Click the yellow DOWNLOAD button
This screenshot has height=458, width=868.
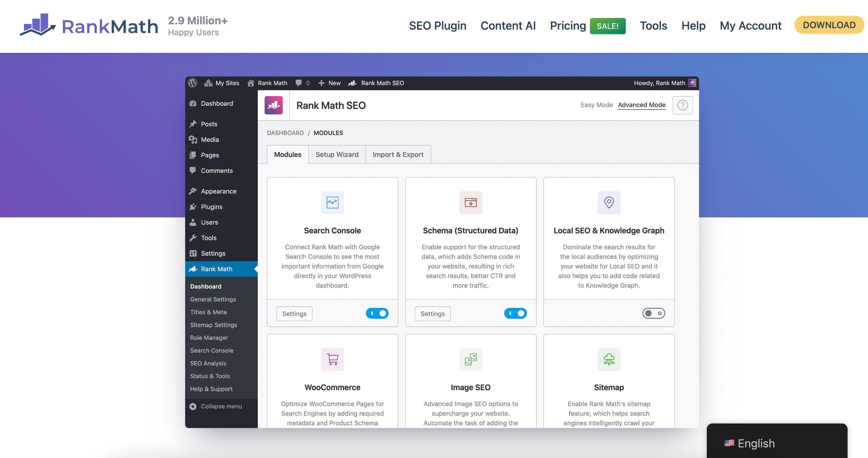829,25
